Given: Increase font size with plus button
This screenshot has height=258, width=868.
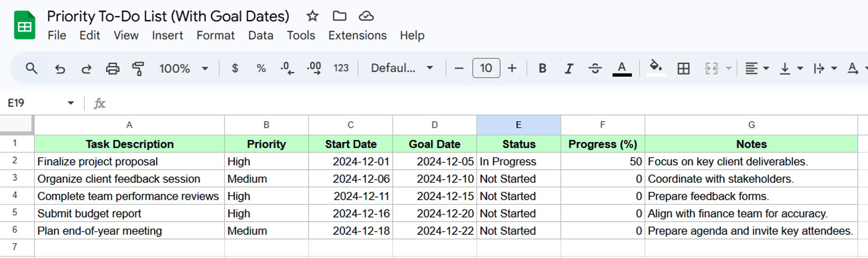Looking at the screenshot, I should tap(512, 69).
